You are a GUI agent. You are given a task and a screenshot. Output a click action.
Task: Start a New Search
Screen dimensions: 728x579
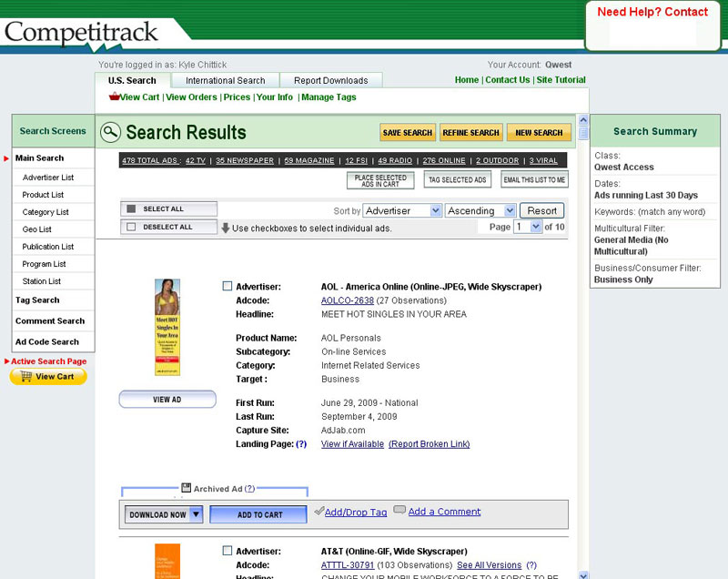[x=539, y=132]
